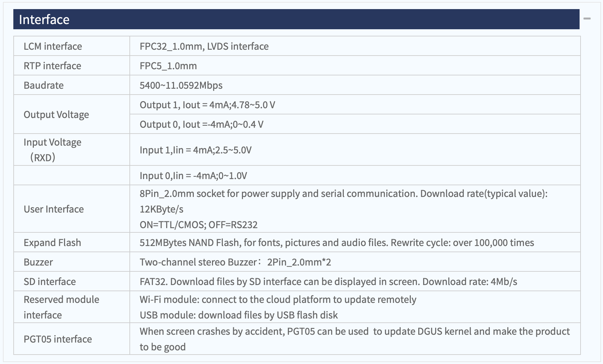The height and width of the screenshot is (364, 603).
Task: Click the Interface section header bar
Action: 296,19
